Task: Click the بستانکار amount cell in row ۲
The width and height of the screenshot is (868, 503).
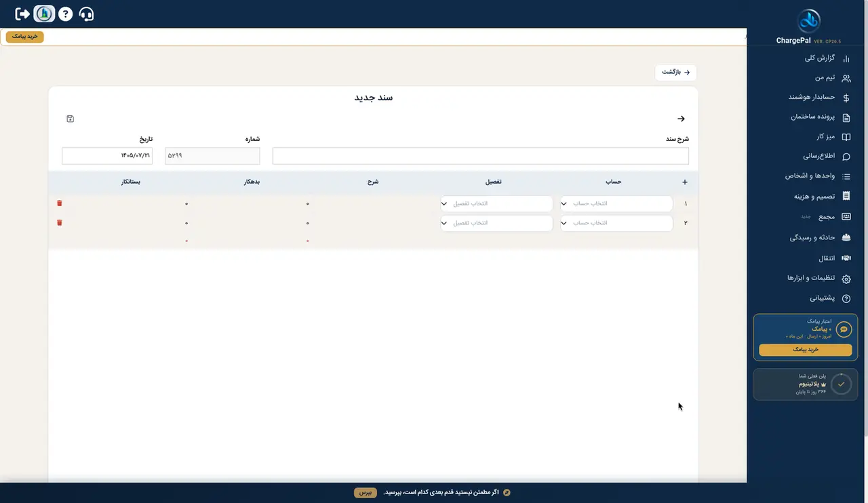Action: (132, 223)
